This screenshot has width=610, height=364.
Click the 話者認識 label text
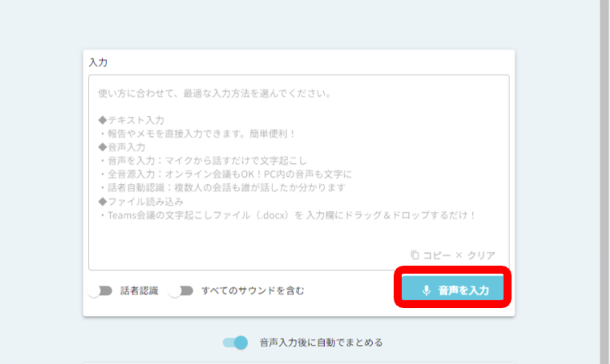click(139, 291)
